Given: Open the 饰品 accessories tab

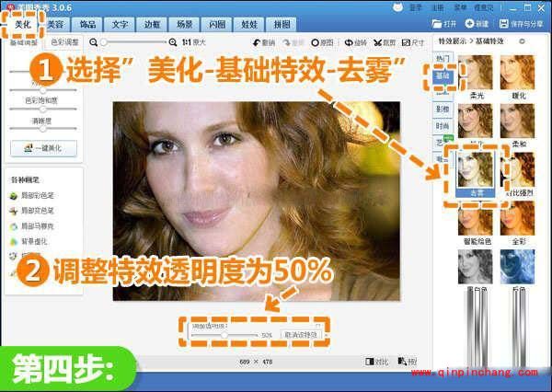Looking at the screenshot, I should click(87, 24).
